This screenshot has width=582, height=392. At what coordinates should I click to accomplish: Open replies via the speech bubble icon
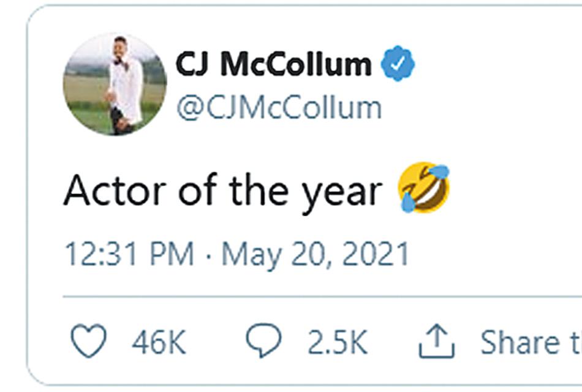point(264,340)
